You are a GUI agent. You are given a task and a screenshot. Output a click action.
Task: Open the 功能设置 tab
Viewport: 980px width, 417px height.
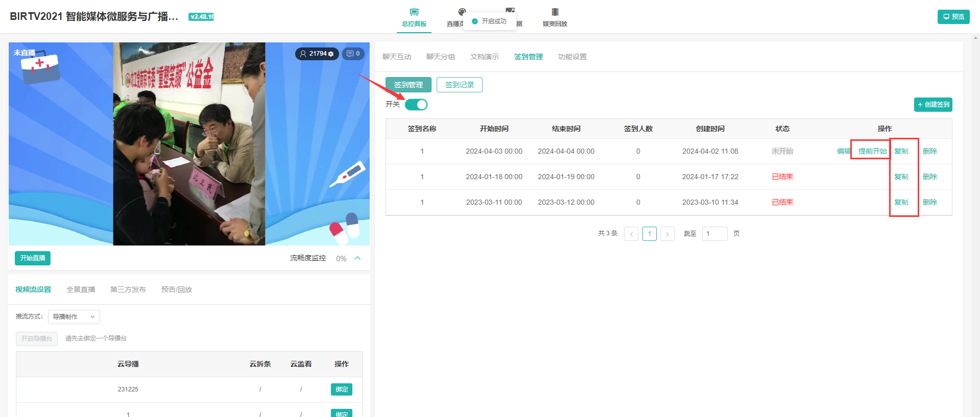(x=572, y=57)
